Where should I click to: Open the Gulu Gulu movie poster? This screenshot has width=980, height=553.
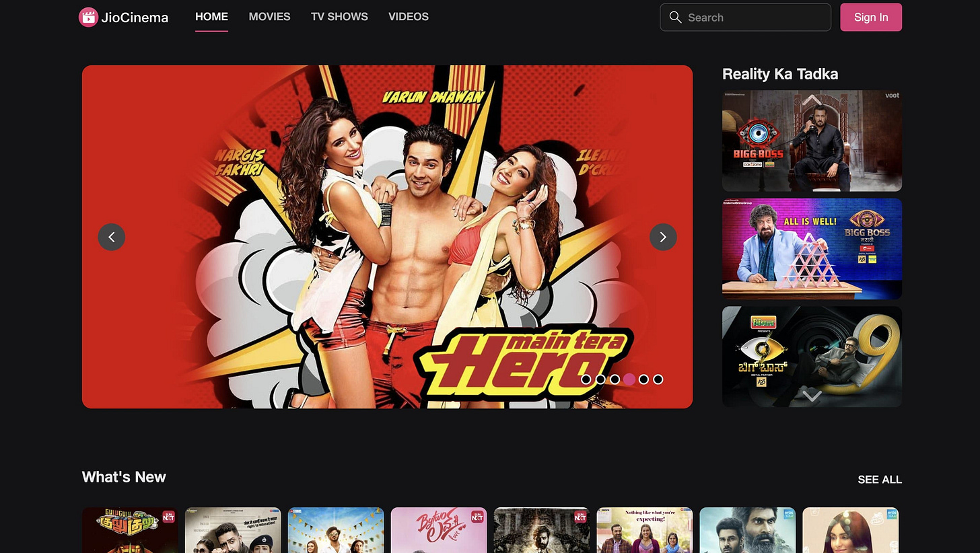pos(130,530)
